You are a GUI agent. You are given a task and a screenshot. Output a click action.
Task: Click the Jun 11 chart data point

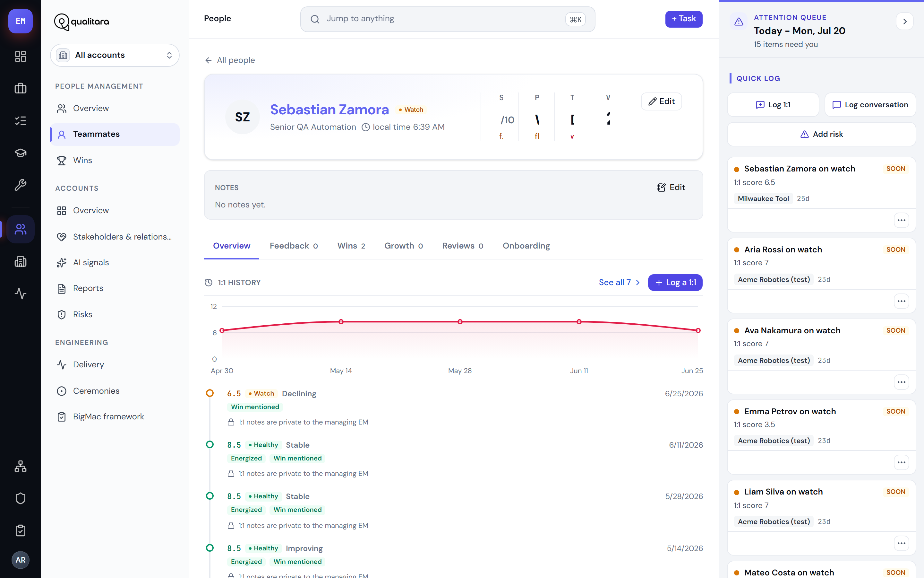click(579, 321)
